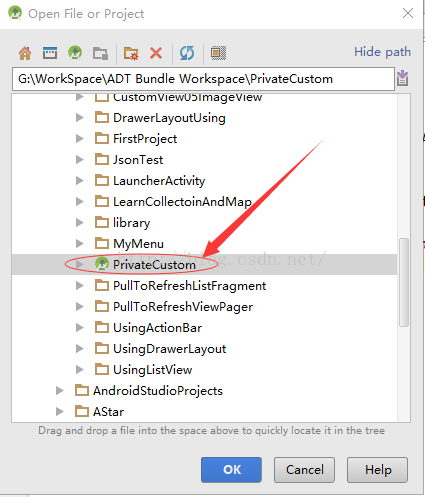This screenshot has width=425, height=497.
Task: Click folder icon beside AStar
Action: [82, 411]
